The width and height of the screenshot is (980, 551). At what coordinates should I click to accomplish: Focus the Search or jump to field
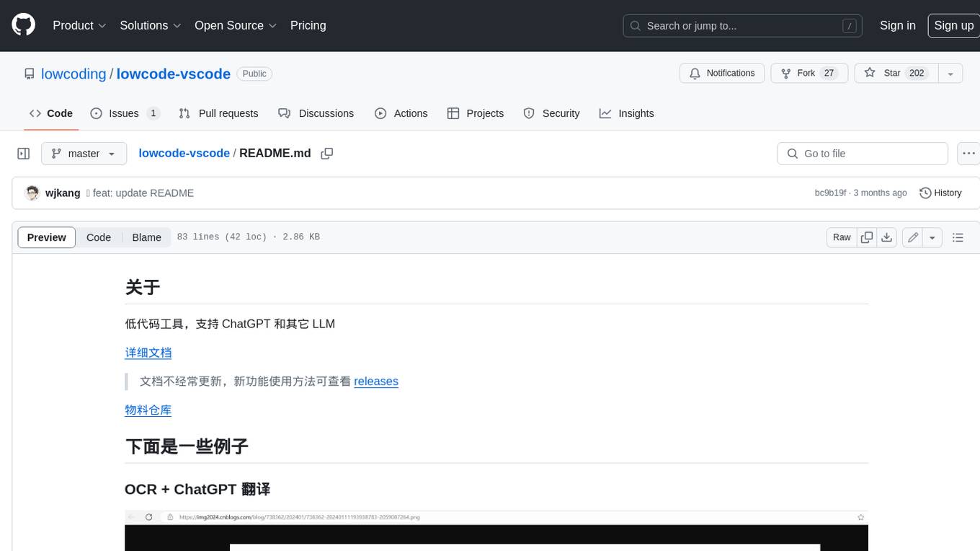tap(744, 26)
